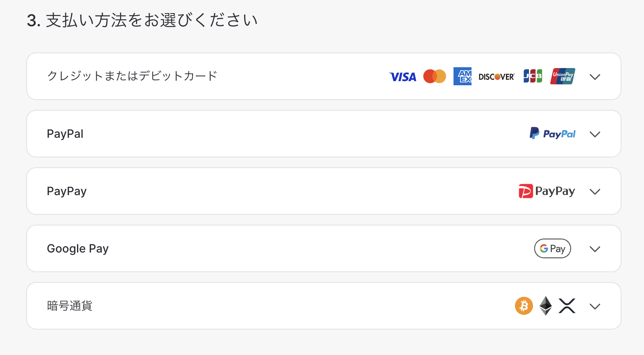Image resolution: width=644 pixels, height=355 pixels.
Task: Select クレジットまたはデビットカード payment option
Action: (x=324, y=76)
